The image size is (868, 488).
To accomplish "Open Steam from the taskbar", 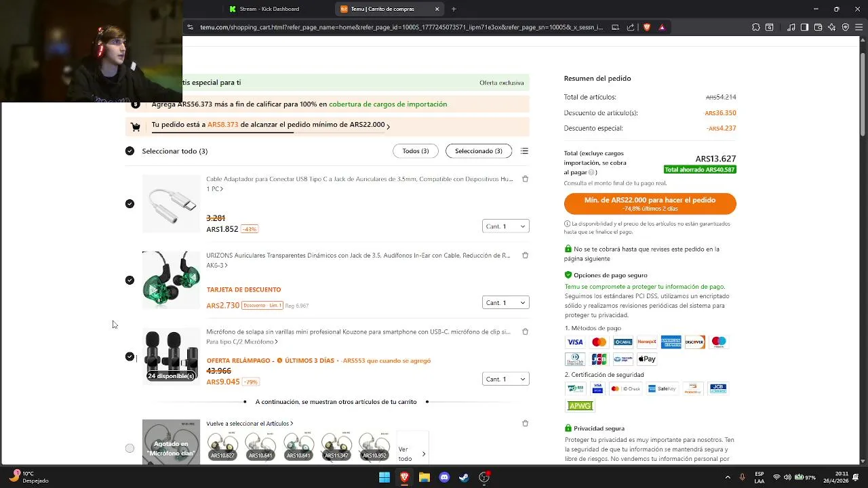I will click(464, 477).
